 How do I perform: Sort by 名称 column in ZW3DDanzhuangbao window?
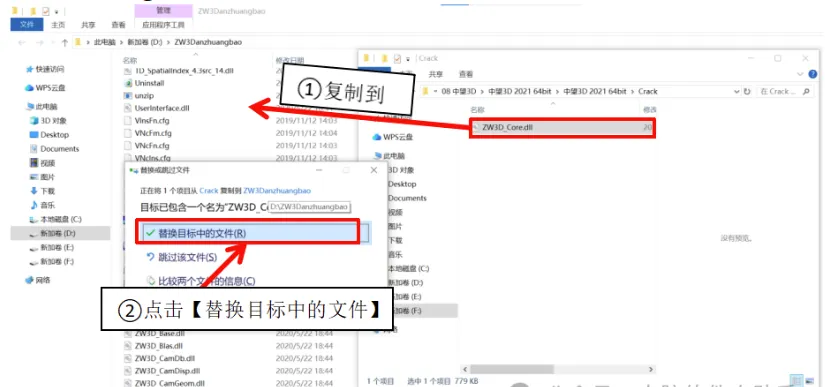point(130,60)
